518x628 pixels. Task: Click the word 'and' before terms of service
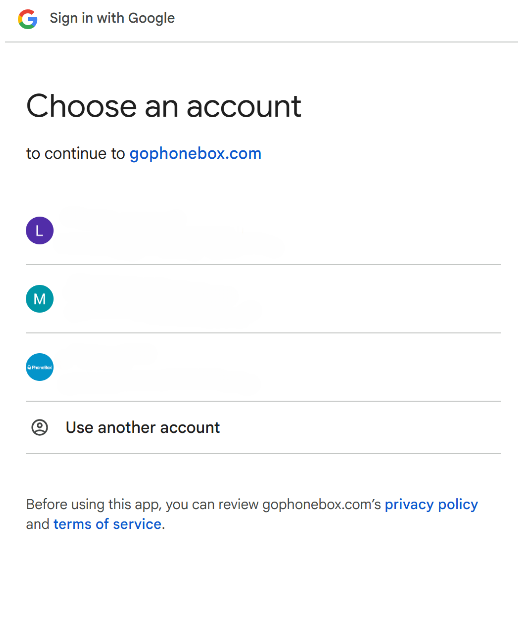(x=38, y=524)
